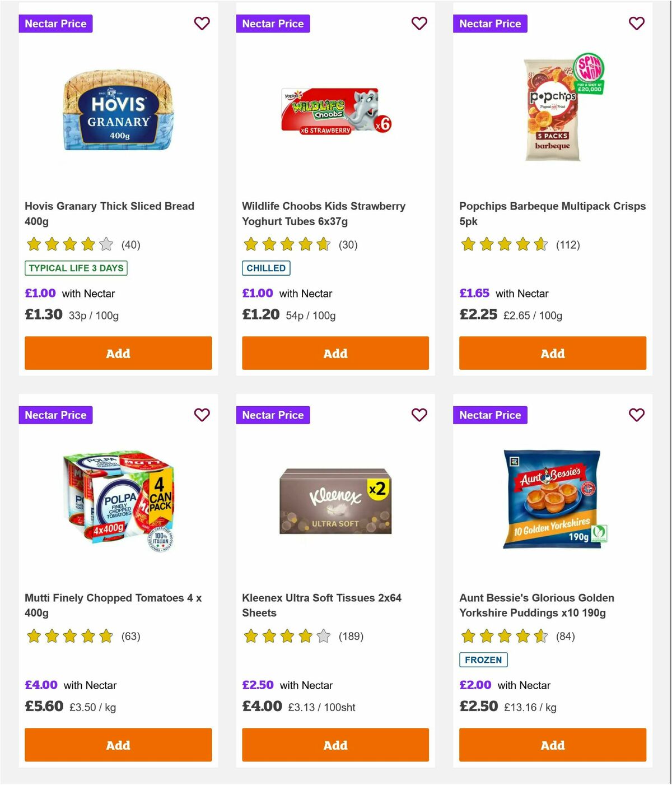Toggle the heart on Mutti Finely Chopped Tomatoes
Screen dimensions: 672x785
point(202,415)
